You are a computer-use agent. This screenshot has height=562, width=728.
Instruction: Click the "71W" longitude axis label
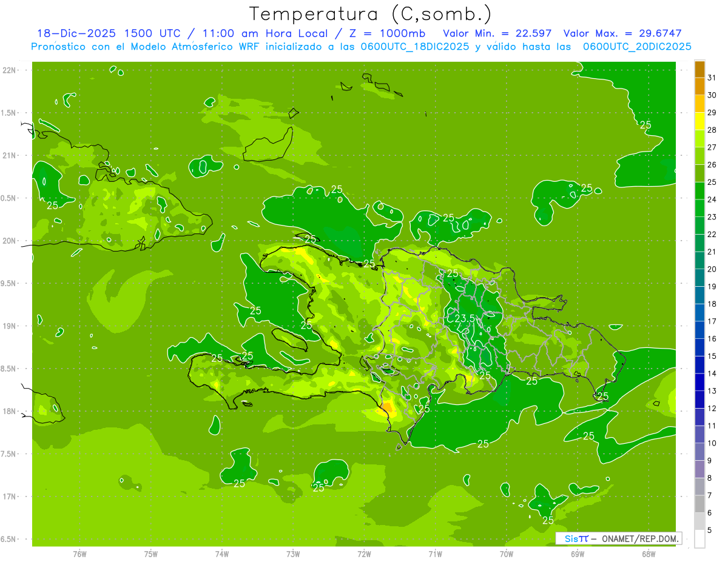435,554
